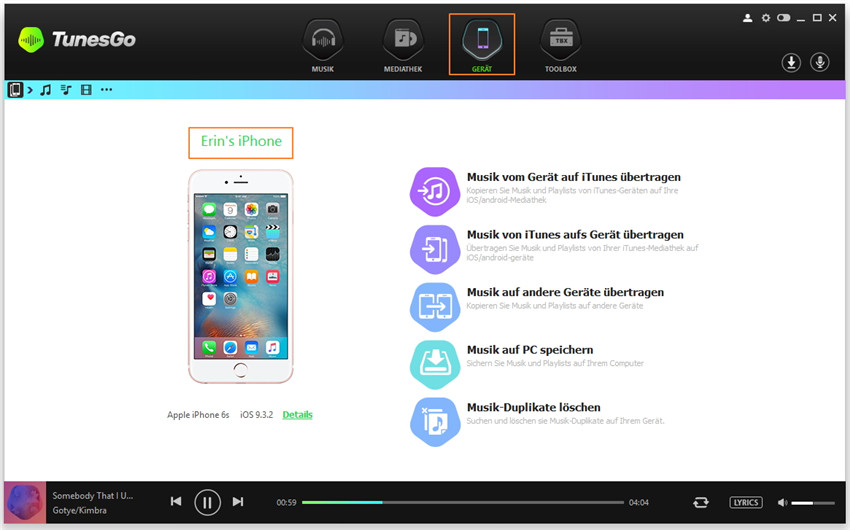Click the TunesGo logo
Image resolution: width=850 pixels, height=530 pixels.
[76, 40]
